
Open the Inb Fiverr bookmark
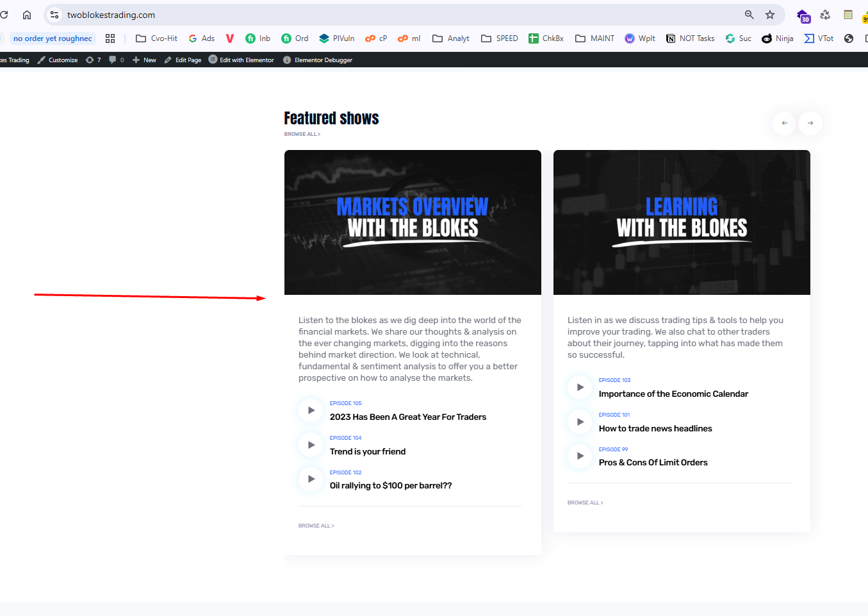pos(258,38)
